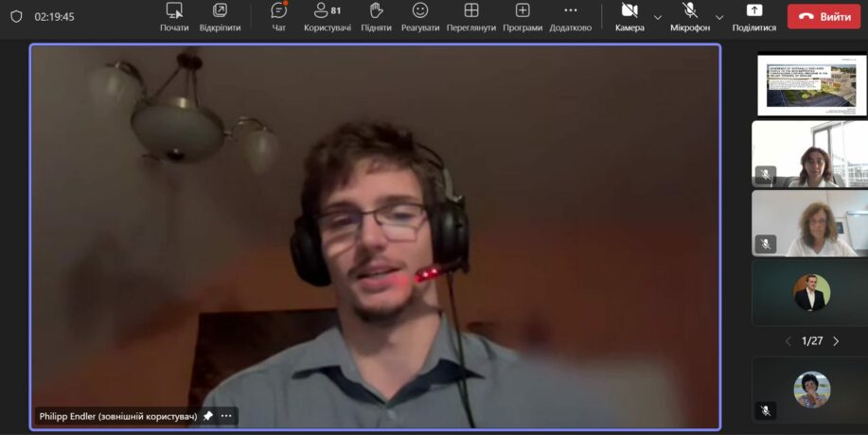Viewport: 868px width, 435px height.
Task: Go to previous participants page arrow
Action: pyautogui.click(x=788, y=341)
